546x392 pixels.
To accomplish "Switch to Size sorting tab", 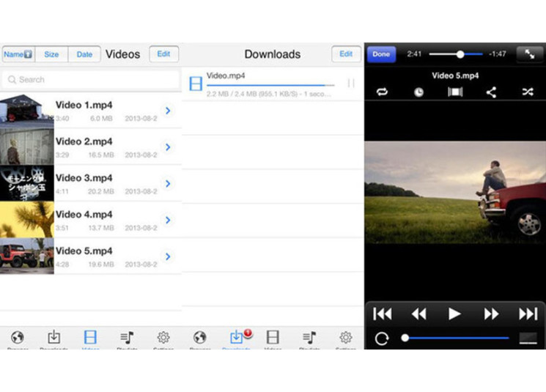I will pos(51,54).
